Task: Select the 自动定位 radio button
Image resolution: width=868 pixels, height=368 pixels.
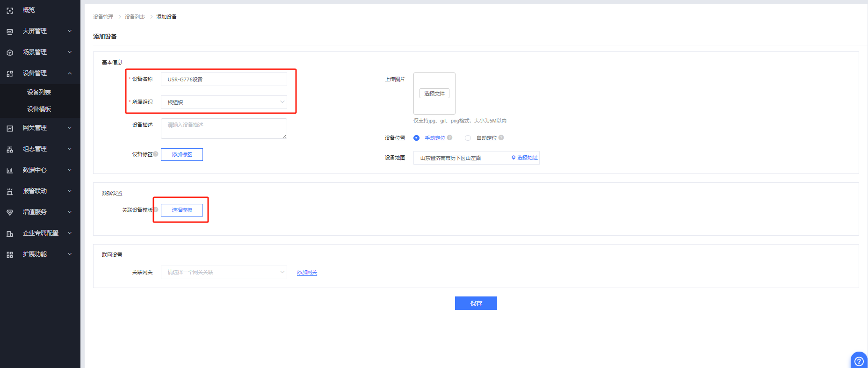Action: coord(468,138)
